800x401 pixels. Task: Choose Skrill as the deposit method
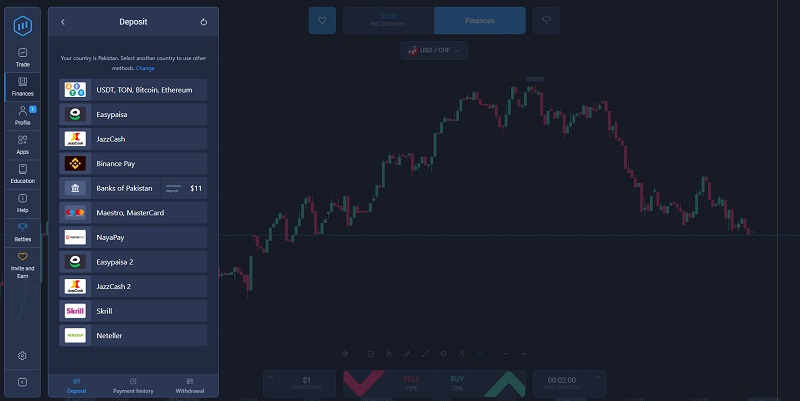[133, 311]
